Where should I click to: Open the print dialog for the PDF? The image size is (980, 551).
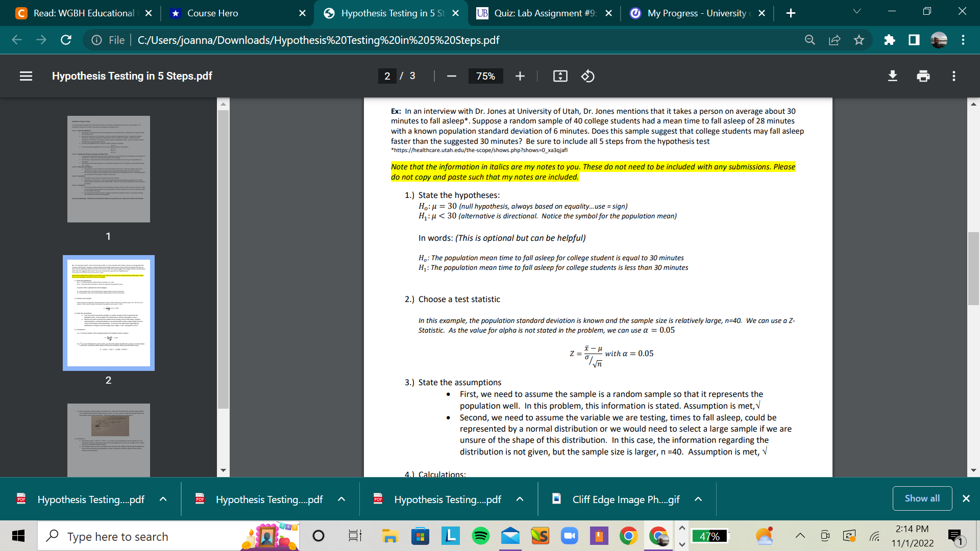[923, 76]
